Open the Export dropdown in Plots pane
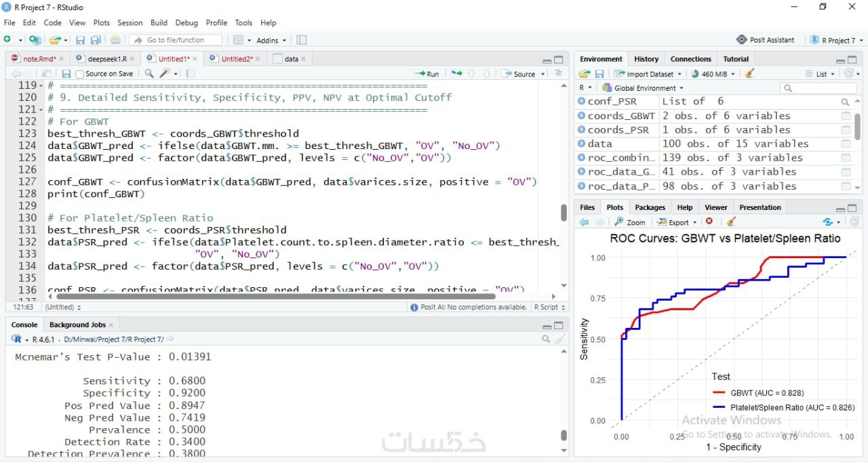This screenshot has height=462, width=868. pyautogui.click(x=694, y=222)
